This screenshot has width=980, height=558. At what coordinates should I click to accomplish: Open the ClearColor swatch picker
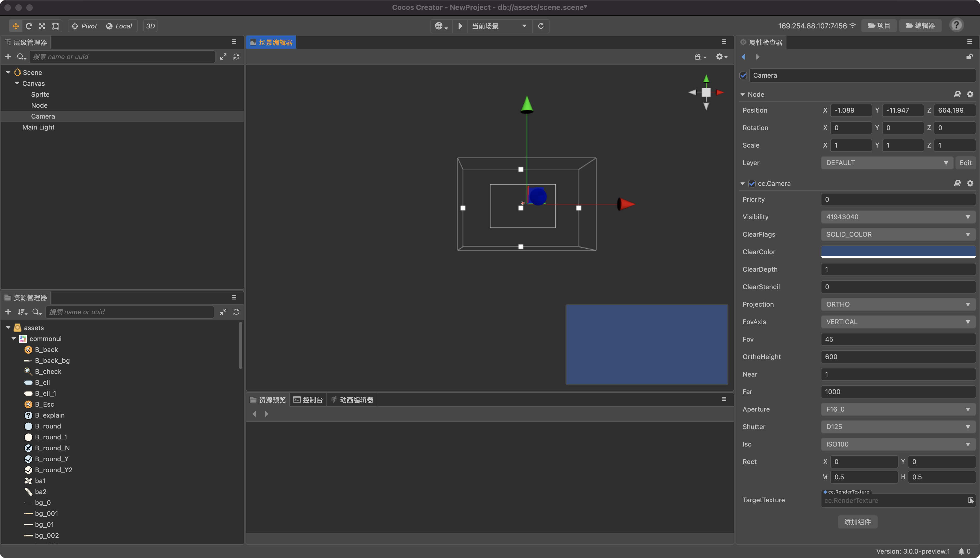(x=898, y=251)
